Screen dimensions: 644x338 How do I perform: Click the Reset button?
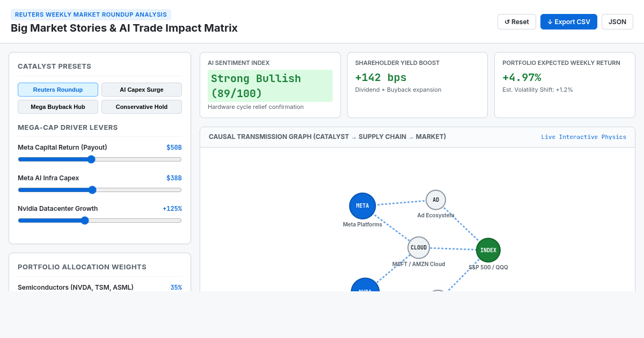coord(517,22)
